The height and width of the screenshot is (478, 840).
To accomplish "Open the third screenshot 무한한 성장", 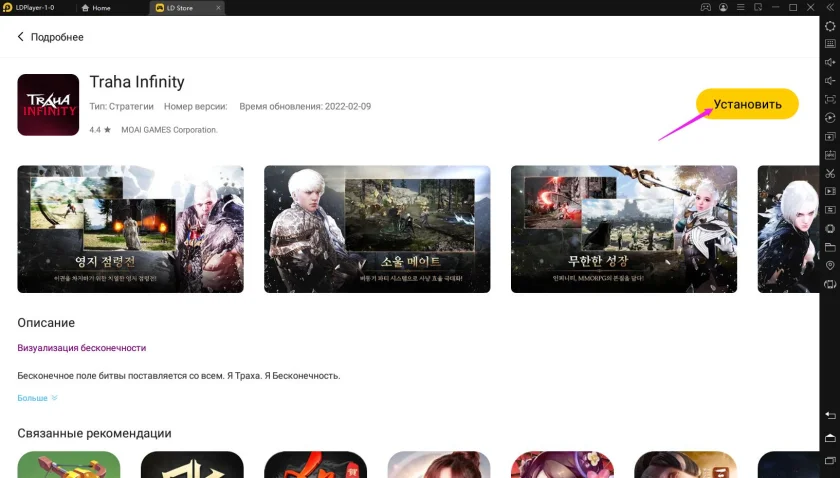I will pos(624,229).
